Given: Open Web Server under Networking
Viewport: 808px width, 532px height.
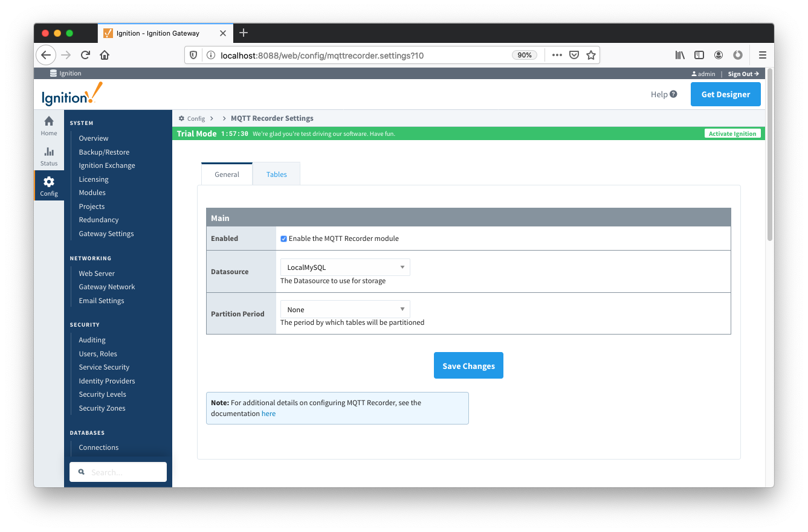Looking at the screenshot, I should (97, 274).
